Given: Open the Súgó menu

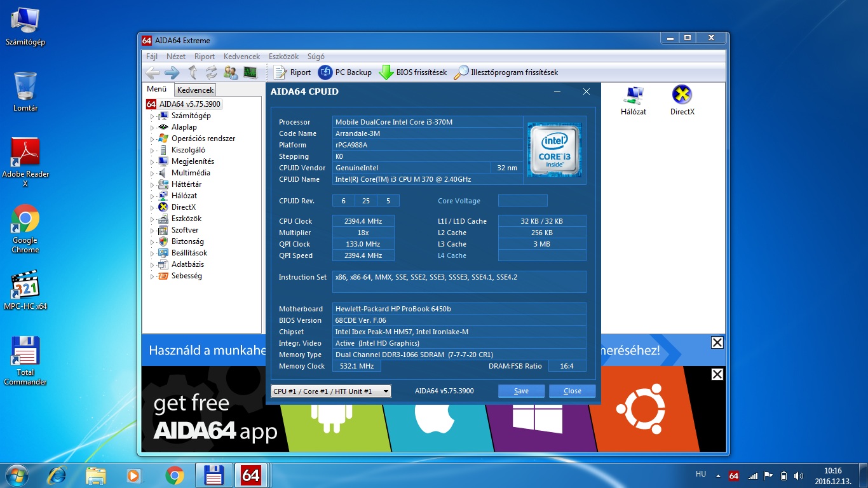Looking at the screenshot, I should click(x=316, y=57).
